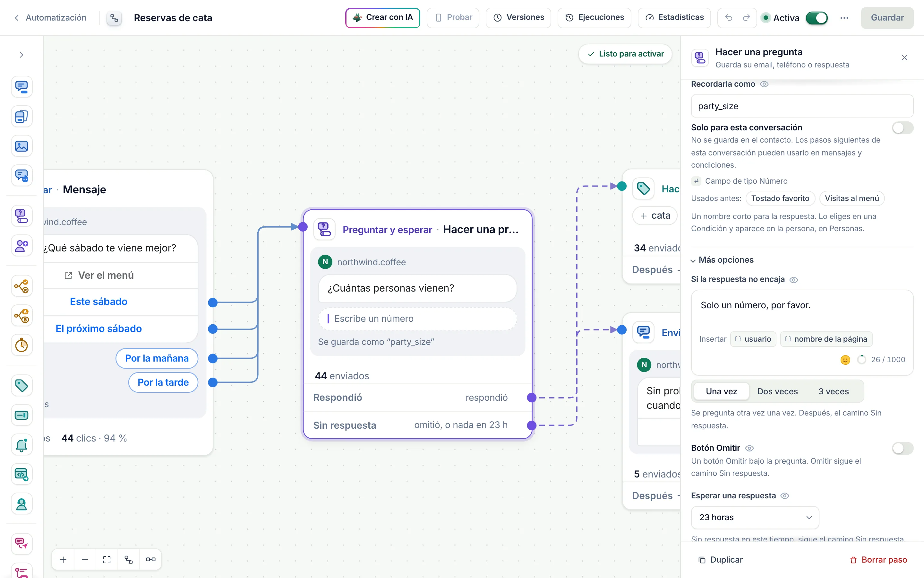This screenshot has height=578, width=924.
Task: Select the clock delay step icon in sidebar
Action: [21, 345]
